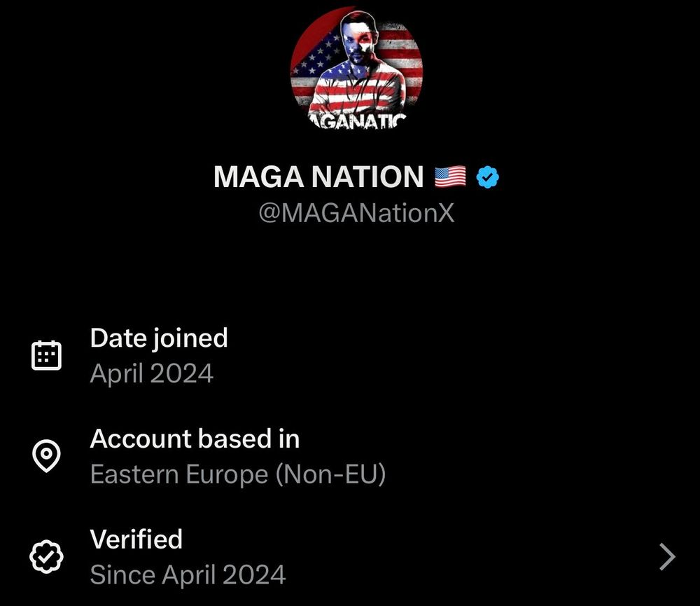700x606 pixels.
Task: Click the outlined verified badge icon
Action: 47,557
